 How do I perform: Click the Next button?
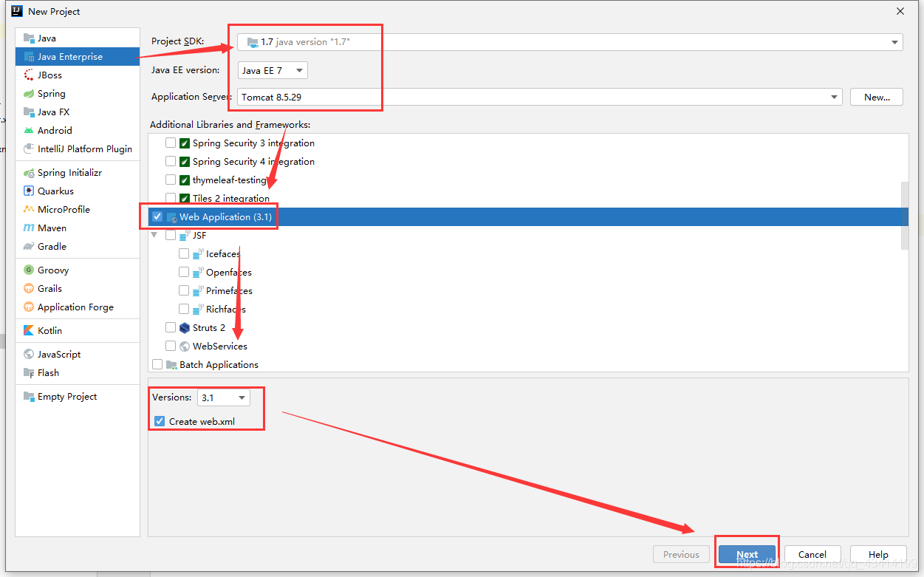click(x=747, y=554)
